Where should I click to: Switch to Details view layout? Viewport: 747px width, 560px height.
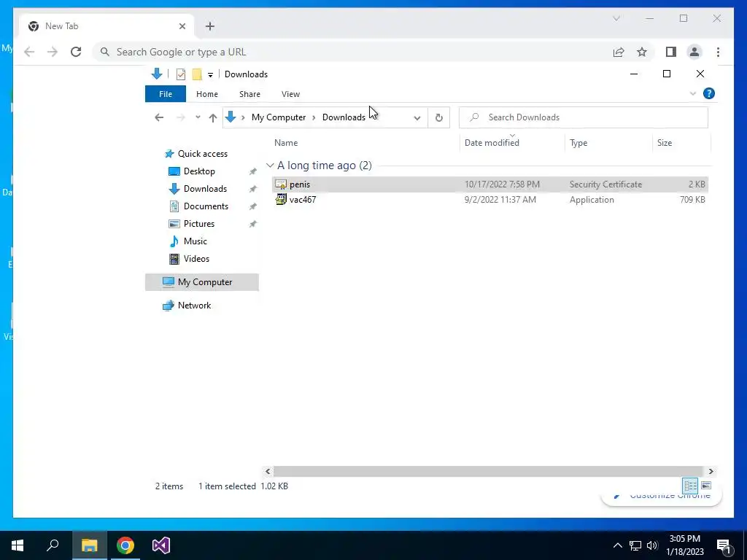(x=690, y=486)
